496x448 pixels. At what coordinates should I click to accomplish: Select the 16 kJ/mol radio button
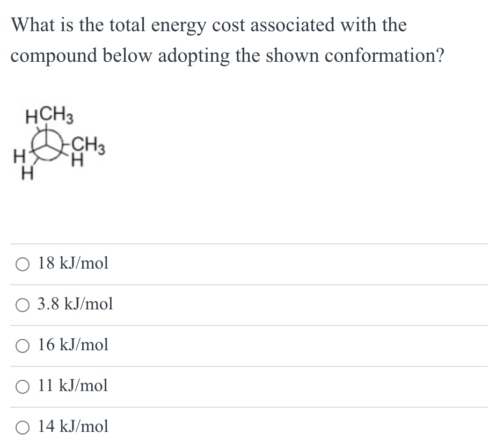tap(22, 345)
